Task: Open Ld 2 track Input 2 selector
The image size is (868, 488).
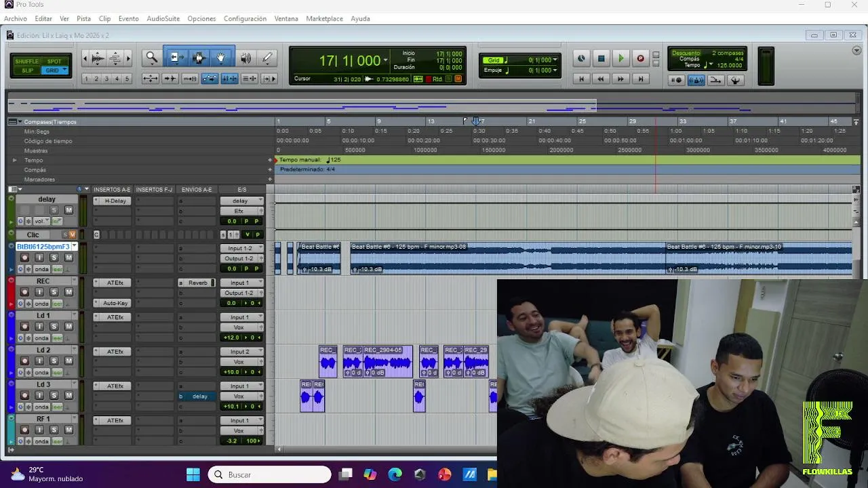Action: pyautogui.click(x=241, y=352)
